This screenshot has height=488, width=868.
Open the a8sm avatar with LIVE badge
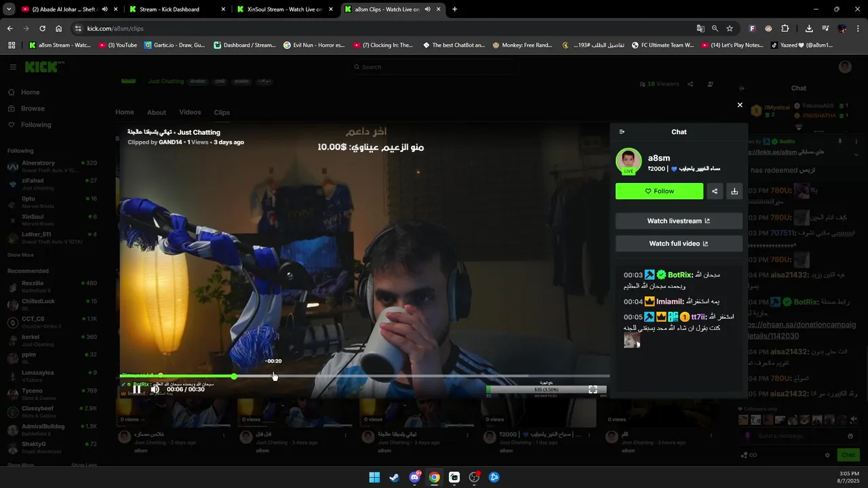click(629, 161)
